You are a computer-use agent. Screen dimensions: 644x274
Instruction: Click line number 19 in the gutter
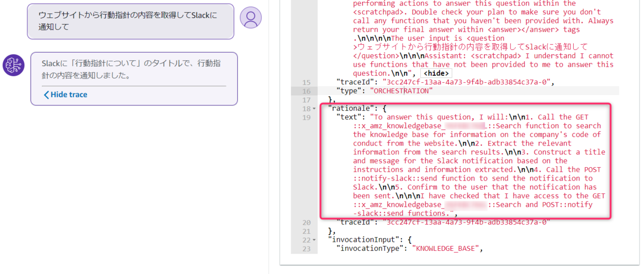coord(306,117)
